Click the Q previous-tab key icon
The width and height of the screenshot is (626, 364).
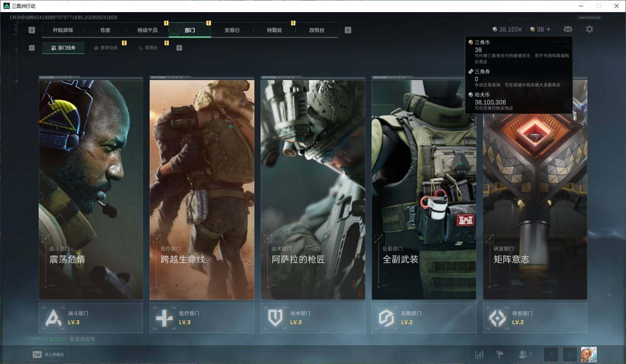coord(32,30)
